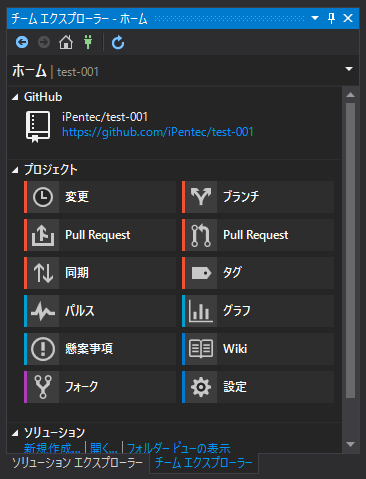Open window position dropdown in title bar
366x479 pixels.
point(315,18)
